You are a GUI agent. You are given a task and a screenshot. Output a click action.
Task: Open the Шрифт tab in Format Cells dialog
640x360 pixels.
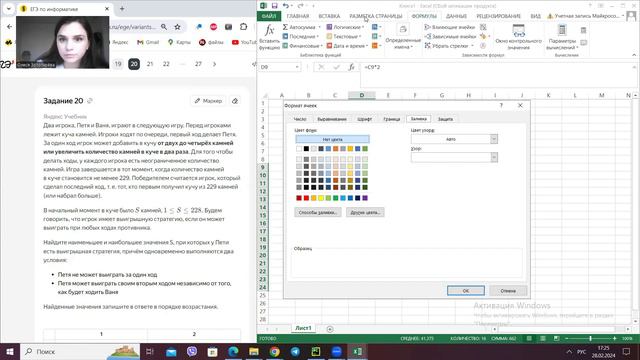(364, 119)
